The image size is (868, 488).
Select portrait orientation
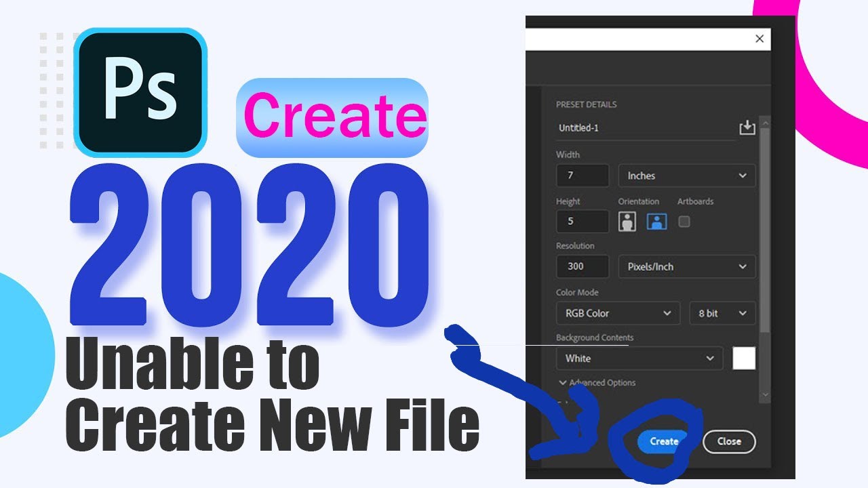[626, 221]
